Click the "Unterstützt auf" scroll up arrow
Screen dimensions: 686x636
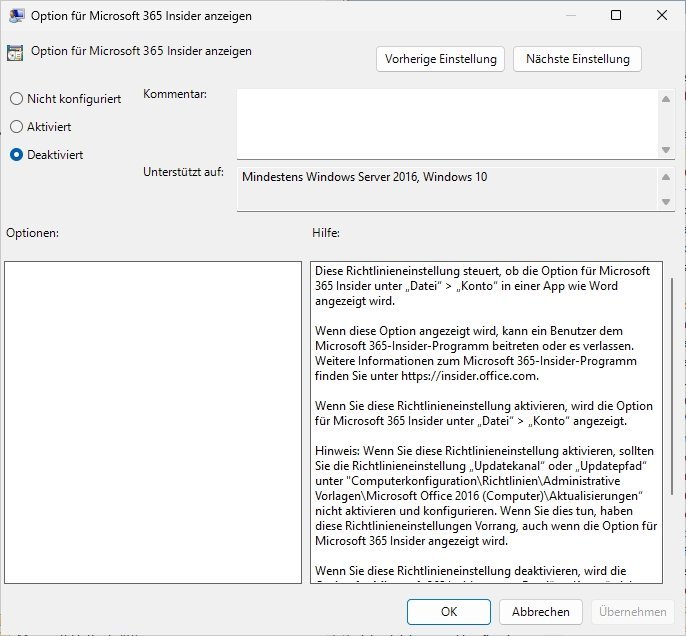tap(666, 176)
